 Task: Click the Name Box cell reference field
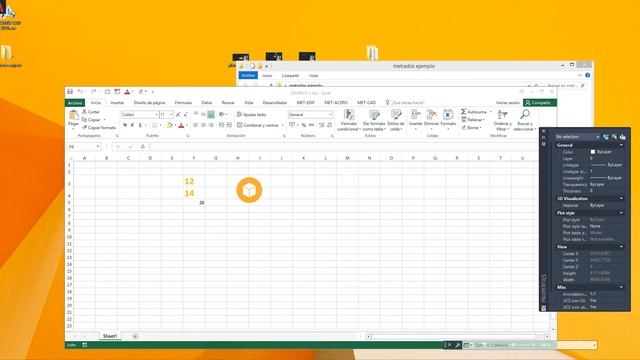point(84,147)
